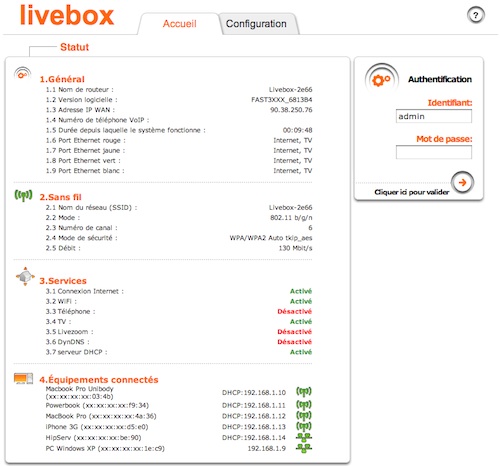Viewport: 500px width, 466px height.
Task: Click the arrow button to validate login
Action: (462, 182)
